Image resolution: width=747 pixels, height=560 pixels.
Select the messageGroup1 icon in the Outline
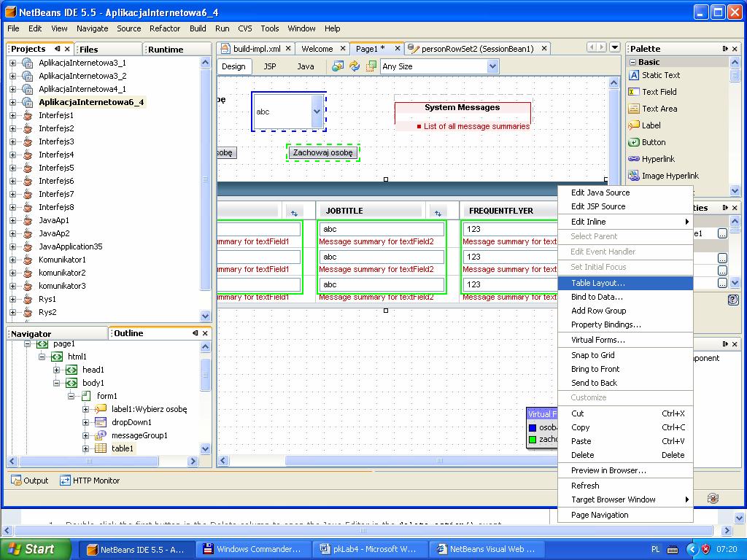coord(101,435)
